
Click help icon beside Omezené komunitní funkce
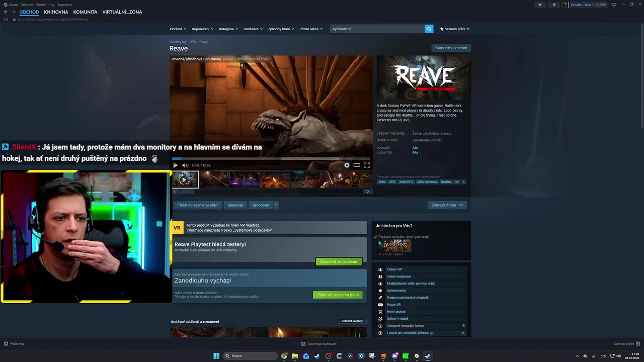[463, 326]
